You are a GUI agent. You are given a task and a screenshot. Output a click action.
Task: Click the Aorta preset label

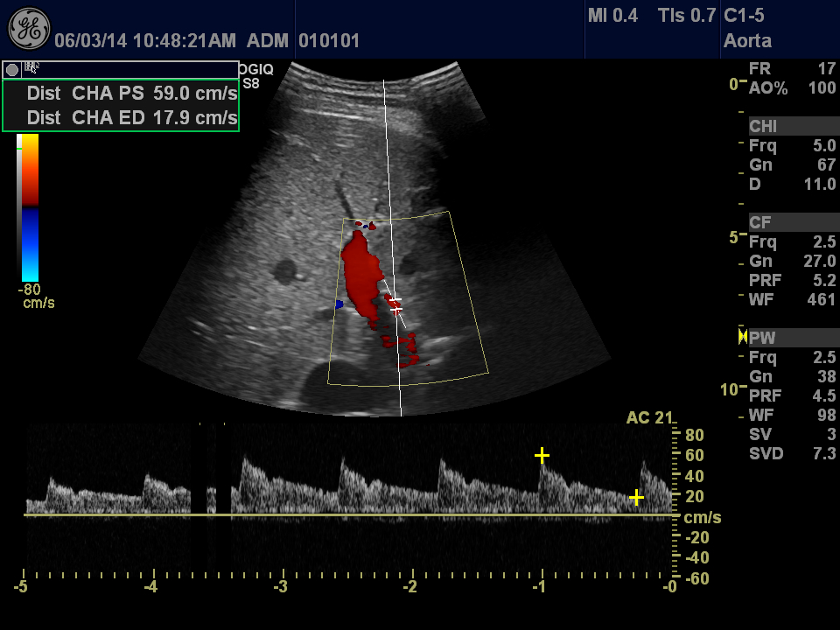point(747,40)
